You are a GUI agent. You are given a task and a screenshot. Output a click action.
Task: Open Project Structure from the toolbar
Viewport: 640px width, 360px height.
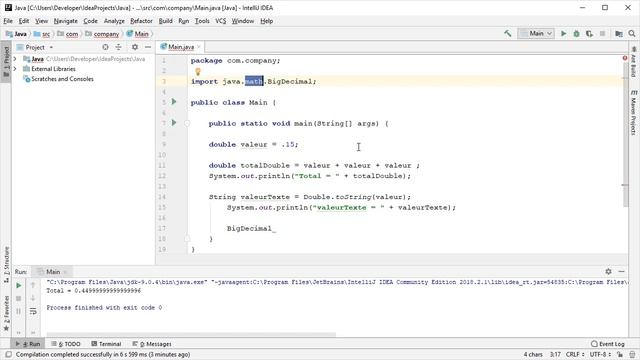click(619, 33)
